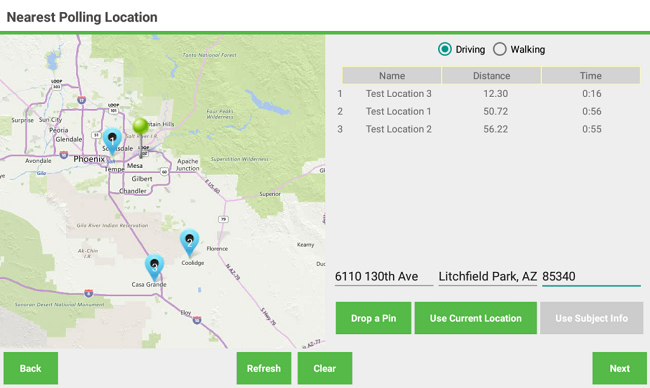
Task: Select Test Location 2 row
Action: pos(489,129)
